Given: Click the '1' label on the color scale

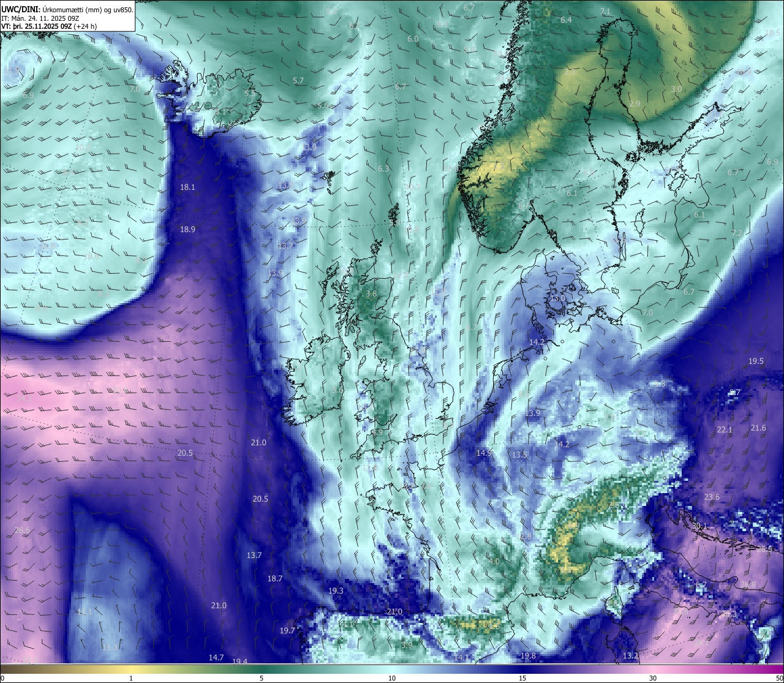Looking at the screenshot, I should [131, 678].
